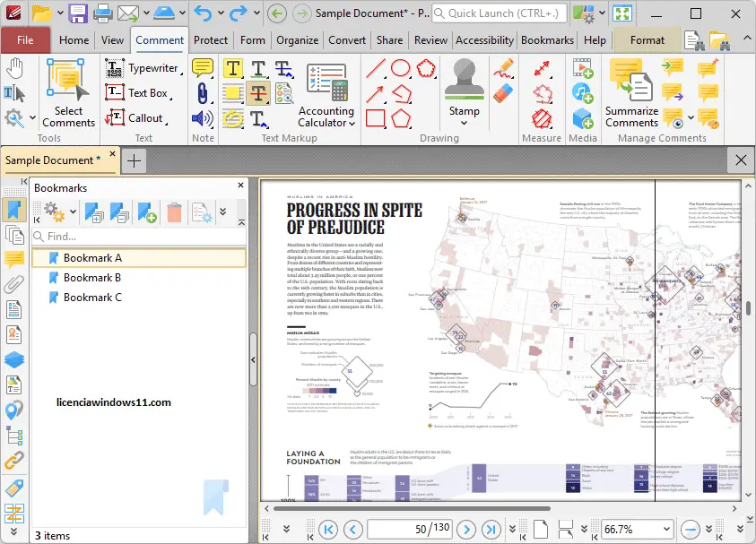756x544 pixels.
Task: Select the Text Box tool
Action: tap(138, 93)
